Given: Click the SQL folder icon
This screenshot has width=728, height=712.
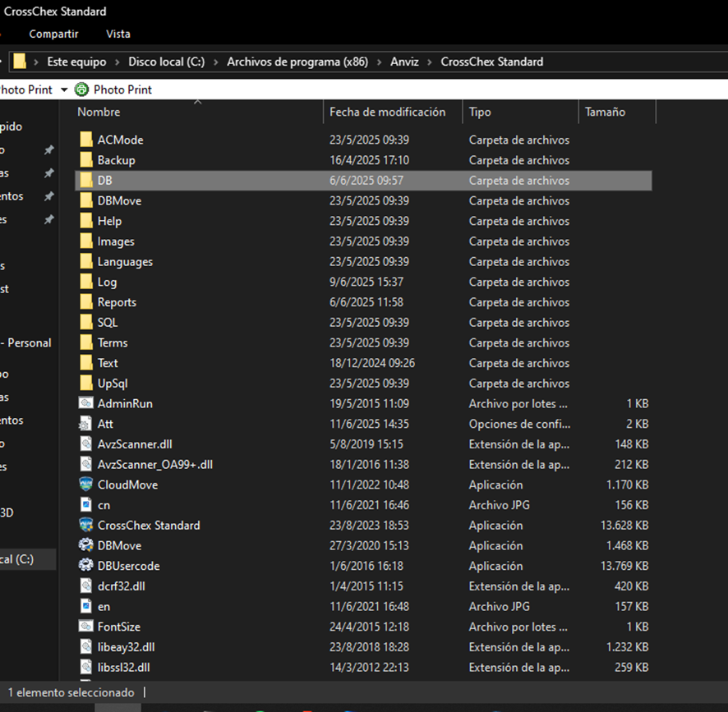Looking at the screenshot, I should [x=86, y=322].
